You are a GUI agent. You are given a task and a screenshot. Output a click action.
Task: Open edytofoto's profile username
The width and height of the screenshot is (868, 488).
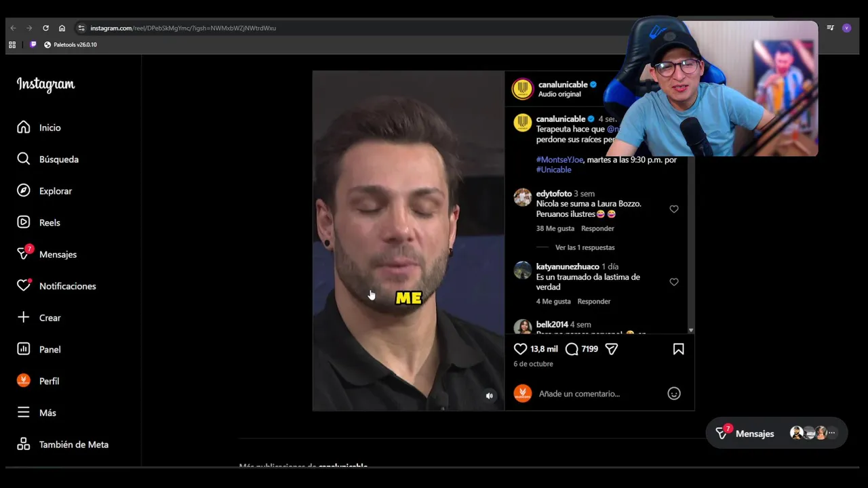click(554, 194)
